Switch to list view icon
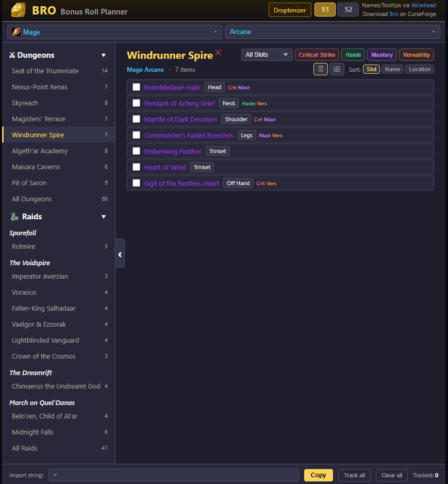Viewport: 448px width, 484px height. point(321,69)
